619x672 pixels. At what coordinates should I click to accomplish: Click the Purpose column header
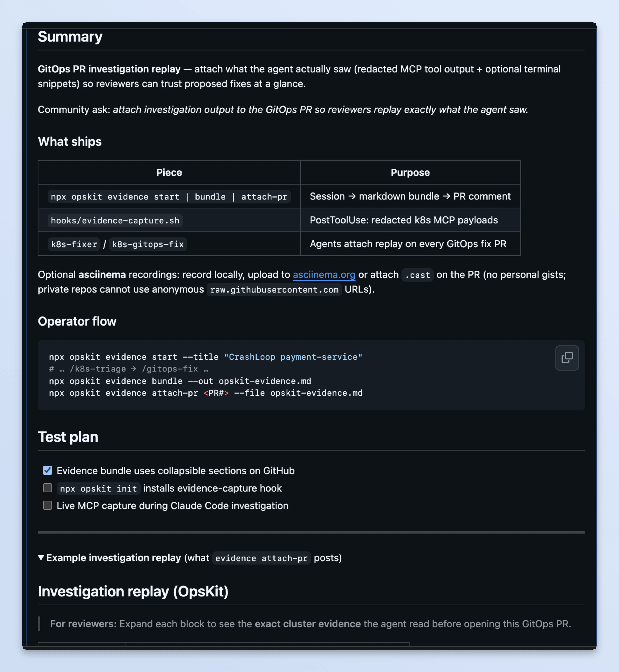[x=410, y=172]
